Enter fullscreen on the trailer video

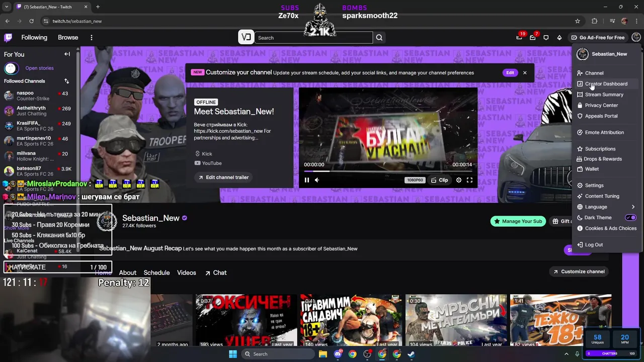point(469,180)
